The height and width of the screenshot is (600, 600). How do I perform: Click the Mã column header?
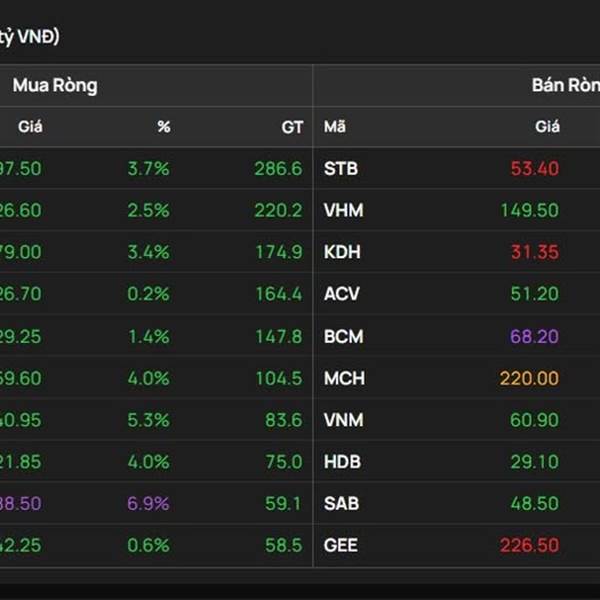[335, 127]
